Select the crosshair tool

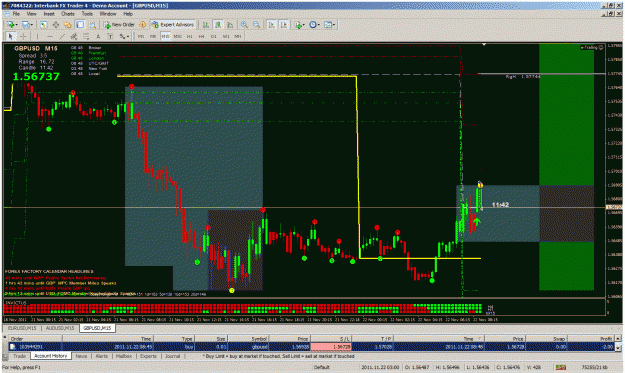(x=23, y=36)
